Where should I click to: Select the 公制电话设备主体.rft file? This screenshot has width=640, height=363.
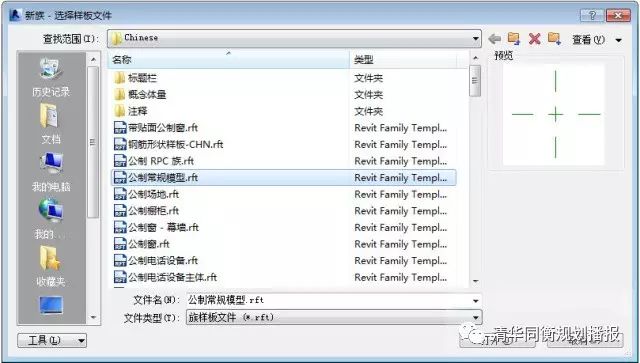point(165,277)
